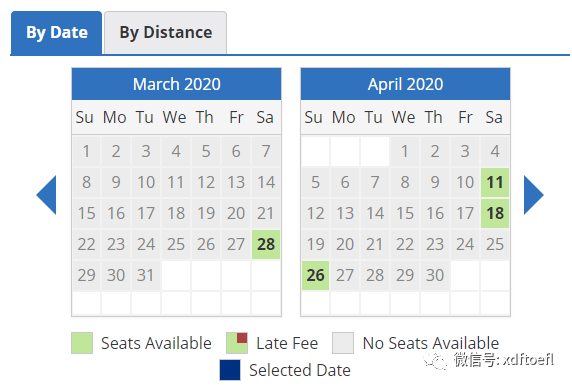Select March 1 in the calendar

(x=86, y=151)
